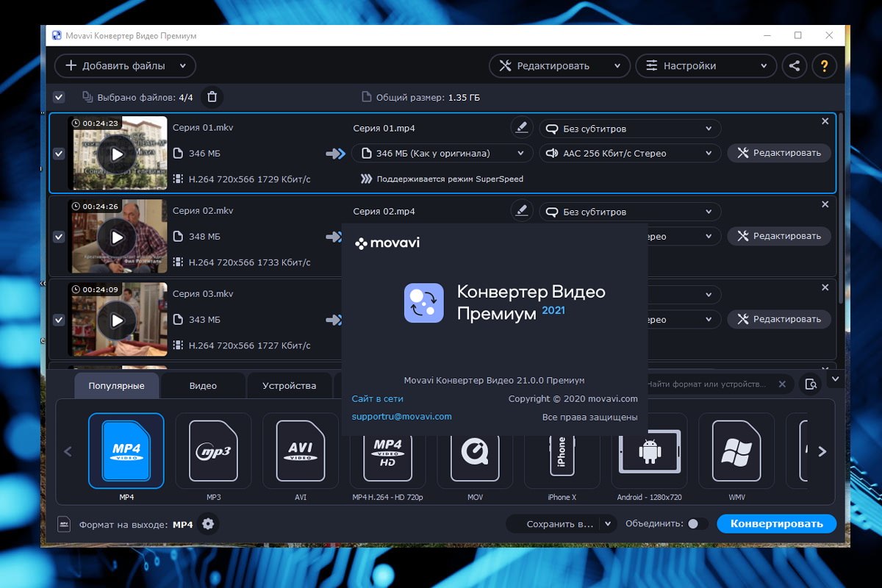Open the AAC 256 Кбит/с Стерео audio dropdown
882x588 pixels.
(630, 154)
